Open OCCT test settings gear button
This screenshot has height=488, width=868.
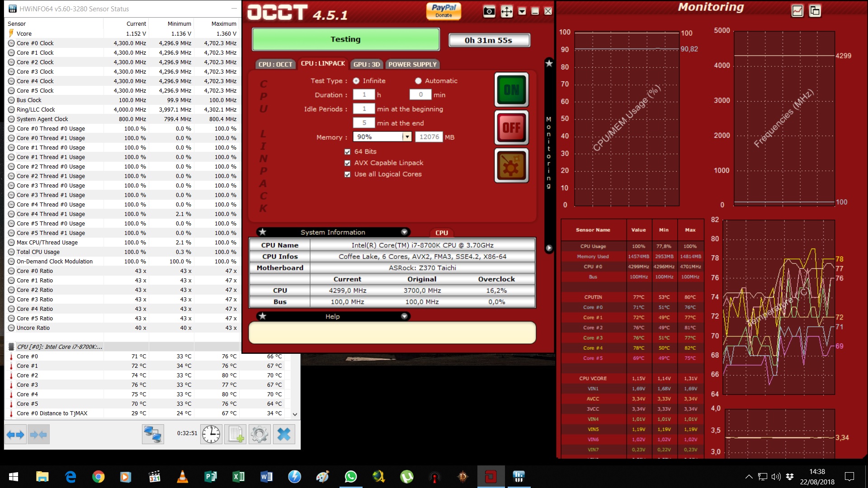(x=511, y=166)
